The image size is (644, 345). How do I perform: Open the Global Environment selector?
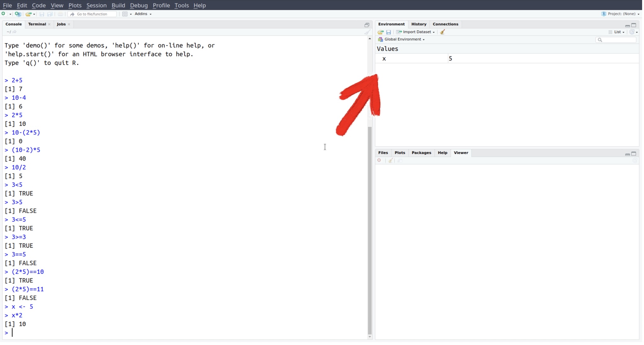coord(404,39)
